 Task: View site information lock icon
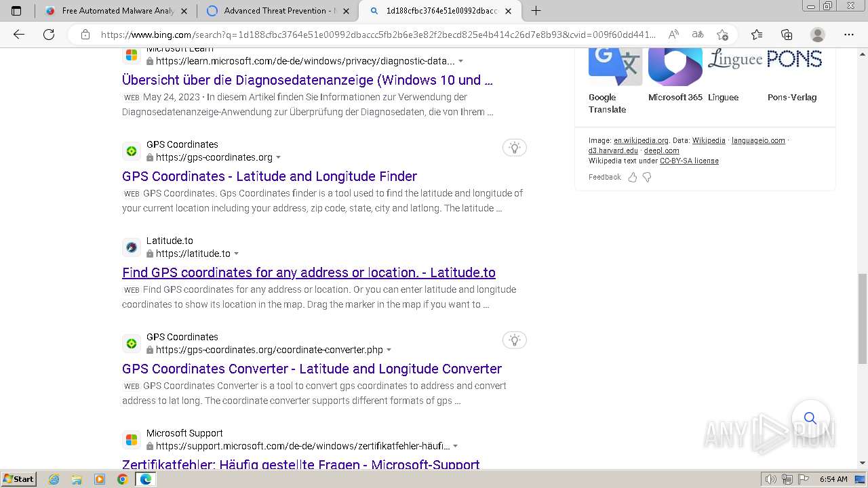tap(85, 35)
